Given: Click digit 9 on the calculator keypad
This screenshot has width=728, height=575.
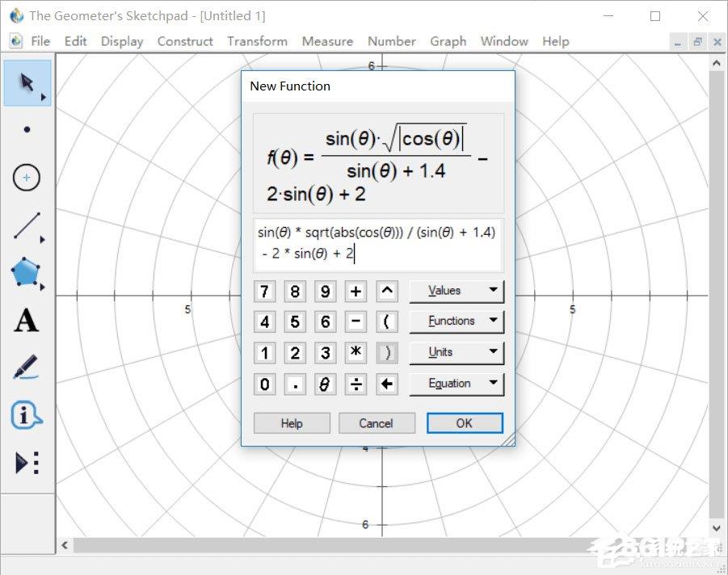Looking at the screenshot, I should pos(325,292).
